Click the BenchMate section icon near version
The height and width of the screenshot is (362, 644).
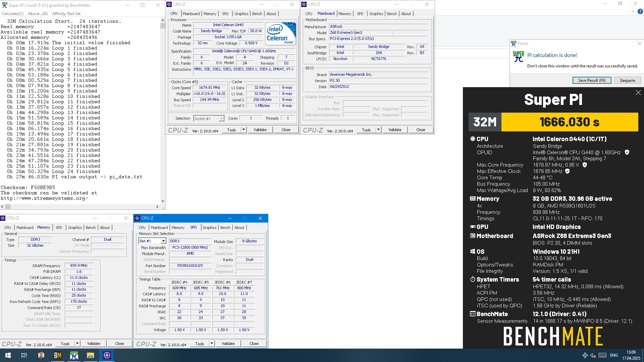(x=473, y=314)
